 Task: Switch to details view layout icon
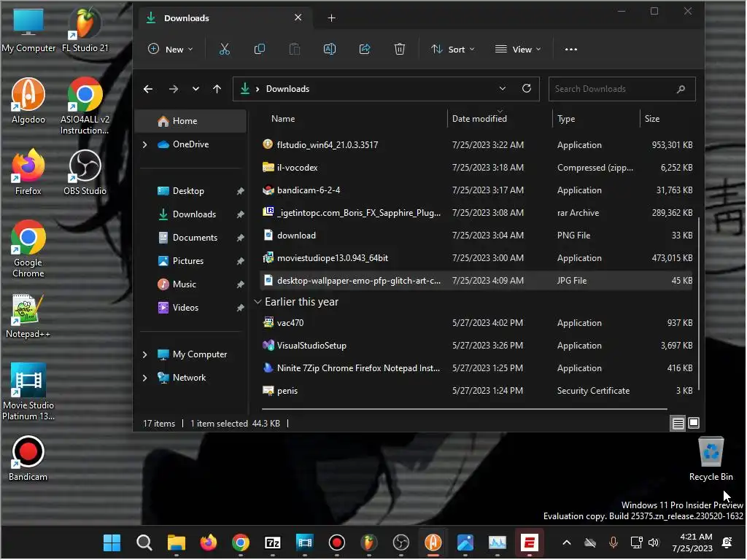[x=678, y=423]
